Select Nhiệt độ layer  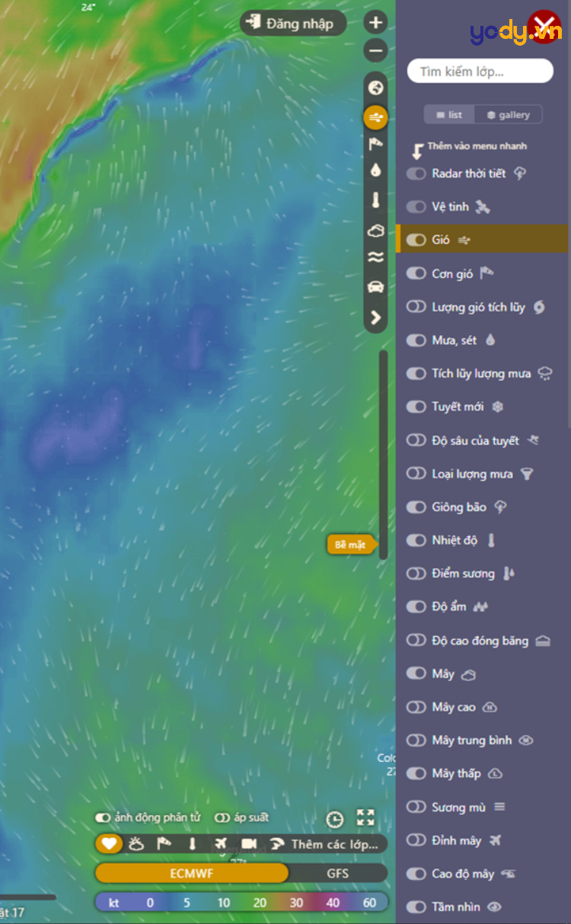point(481,540)
